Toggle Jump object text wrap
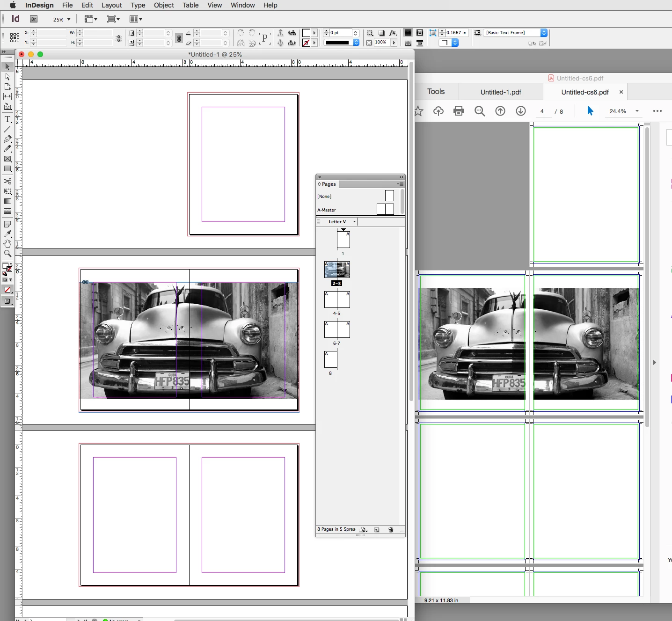This screenshot has height=621, width=672. point(420,43)
